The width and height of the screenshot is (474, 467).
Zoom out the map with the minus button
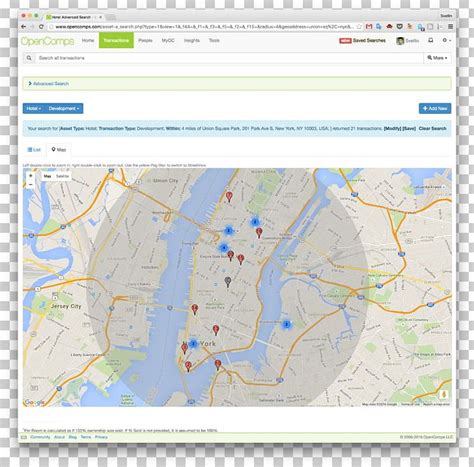[31, 184]
